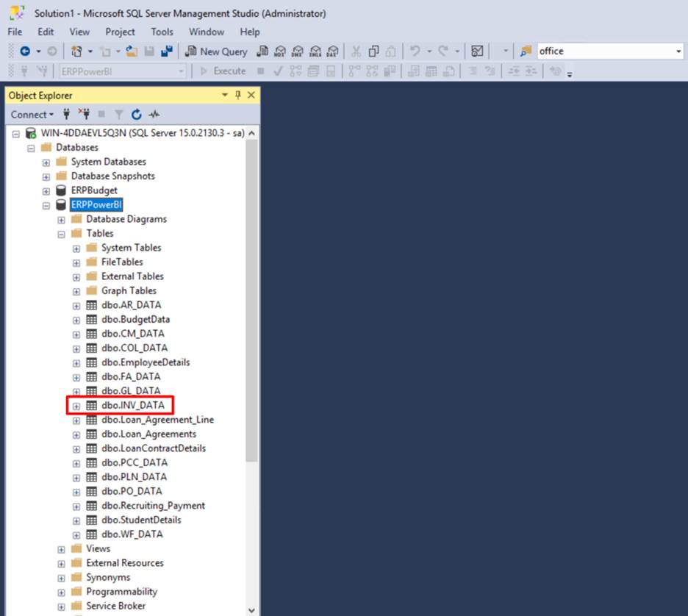
Task: Select the Graph Tables folder
Action: pyautogui.click(x=129, y=290)
